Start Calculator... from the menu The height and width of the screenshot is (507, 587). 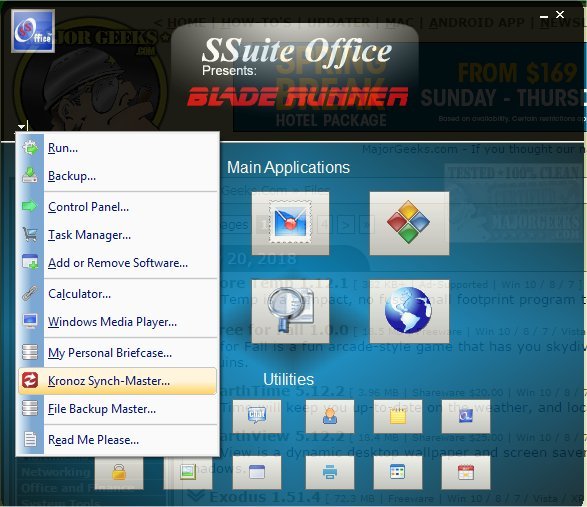(x=117, y=294)
